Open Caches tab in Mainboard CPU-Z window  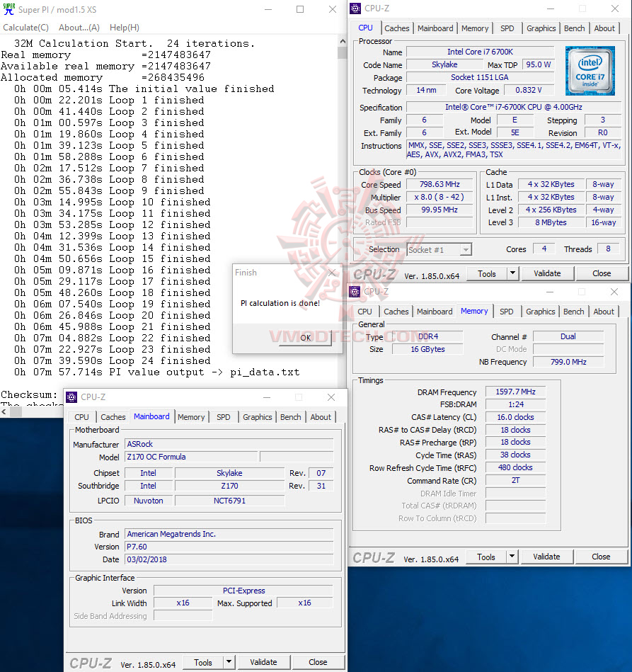pyautogui.click(x=113, y=417)
